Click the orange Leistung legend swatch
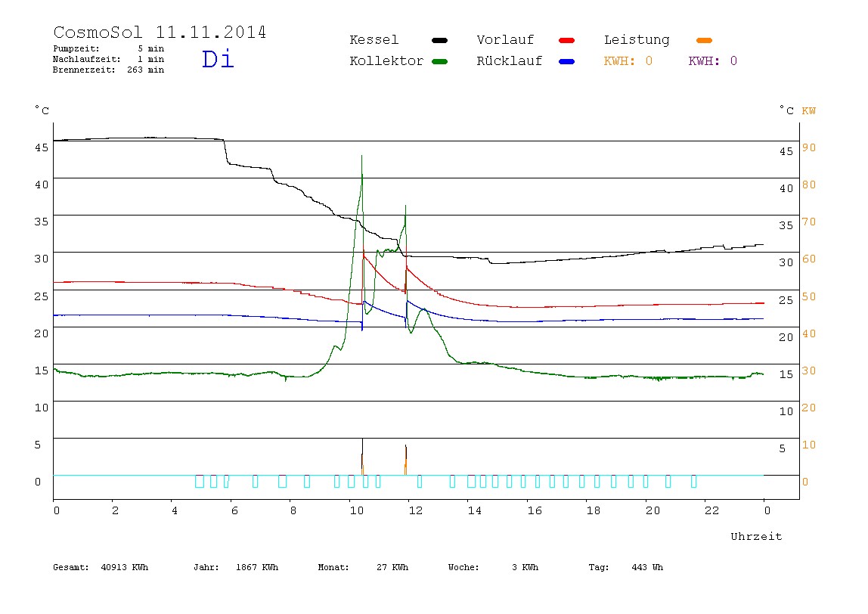 pyautogui.click(x=704, y=40)
